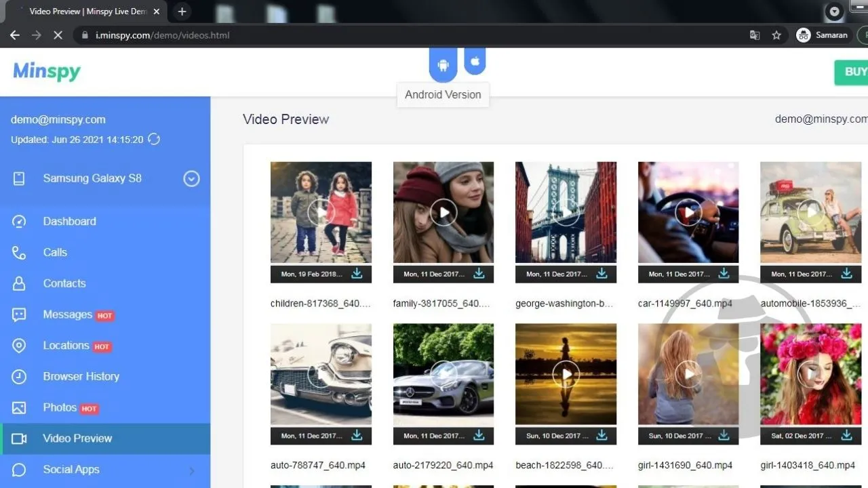Play the family-3817055 video
Screen dimensions: 868x488
point(443,212)
